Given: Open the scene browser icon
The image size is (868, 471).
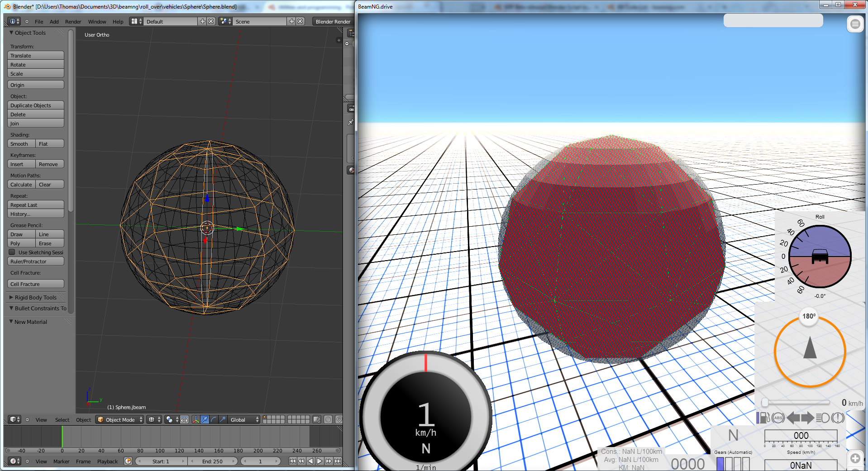Looking at the screenshot, I should tap(225, 21).
